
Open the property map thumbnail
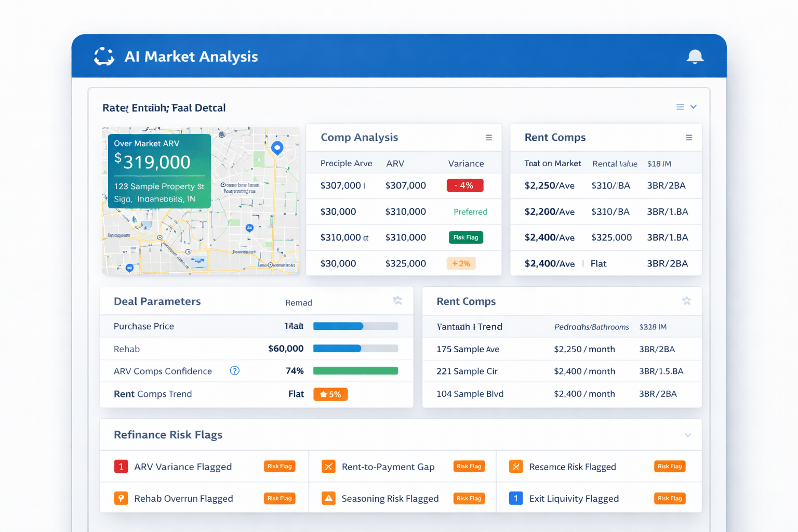201,201
